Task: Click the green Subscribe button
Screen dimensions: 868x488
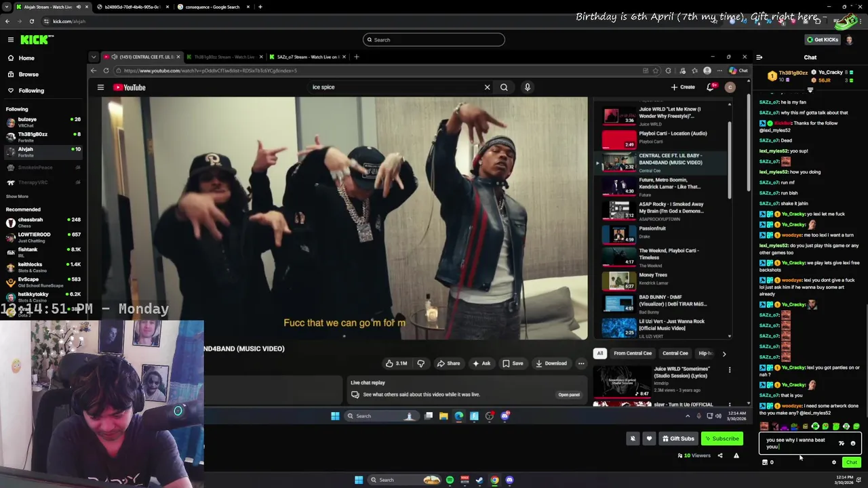Action: coord(722,439)
